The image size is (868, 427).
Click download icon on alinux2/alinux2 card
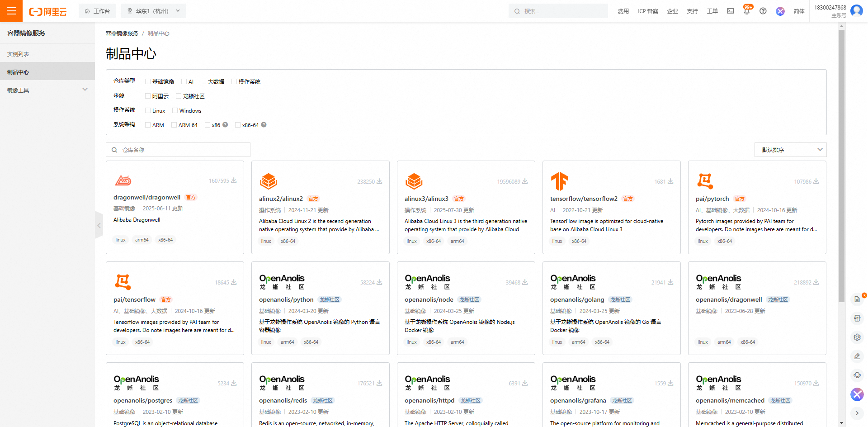coord(379,181)
